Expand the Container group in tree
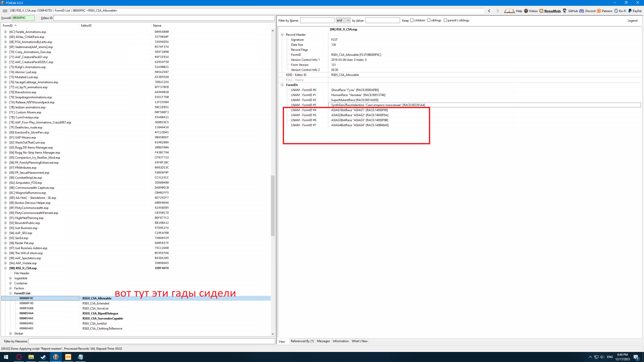This screenshot has width=644, height=362. 10,283
